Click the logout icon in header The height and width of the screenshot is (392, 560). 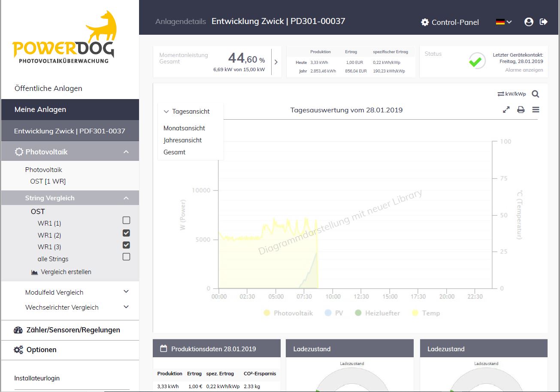click(544, 22)
